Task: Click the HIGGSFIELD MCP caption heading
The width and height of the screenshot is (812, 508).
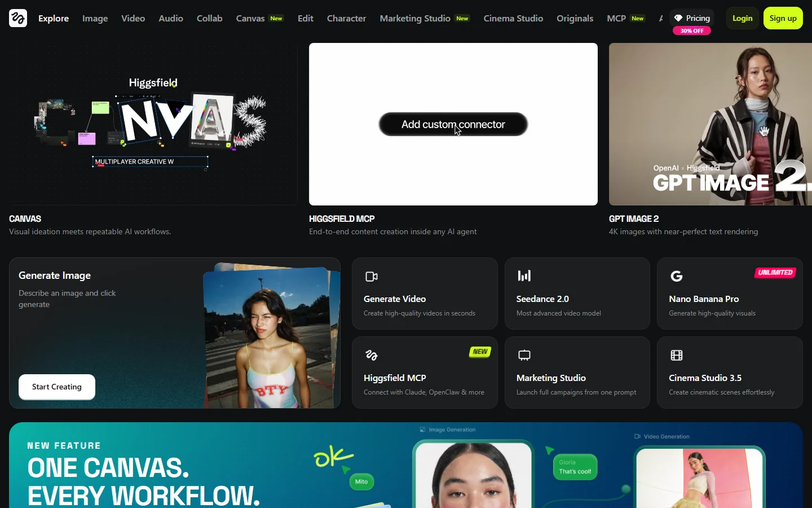Action: coord(342,218)
